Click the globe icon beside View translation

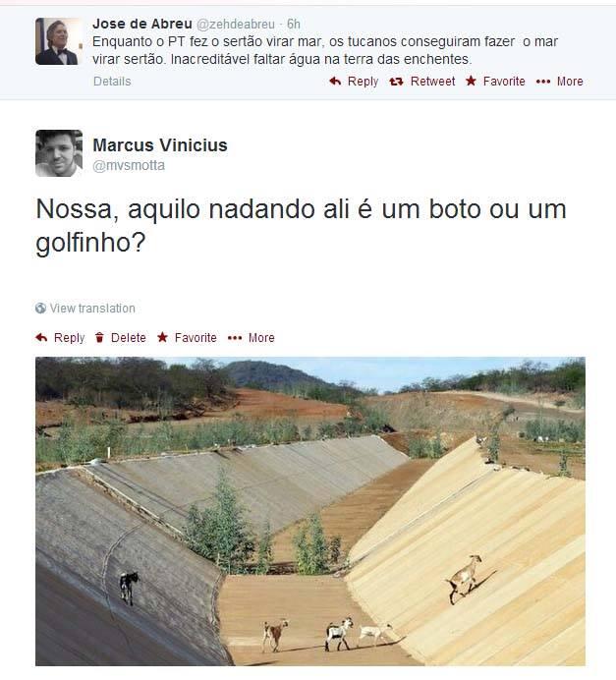coord(40,308)
